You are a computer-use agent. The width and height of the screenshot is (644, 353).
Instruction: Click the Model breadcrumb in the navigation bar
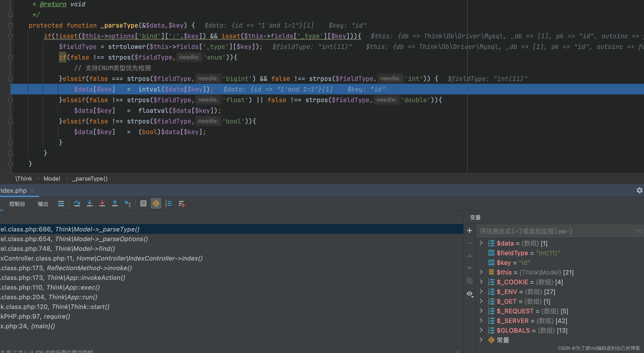[52, 179]
